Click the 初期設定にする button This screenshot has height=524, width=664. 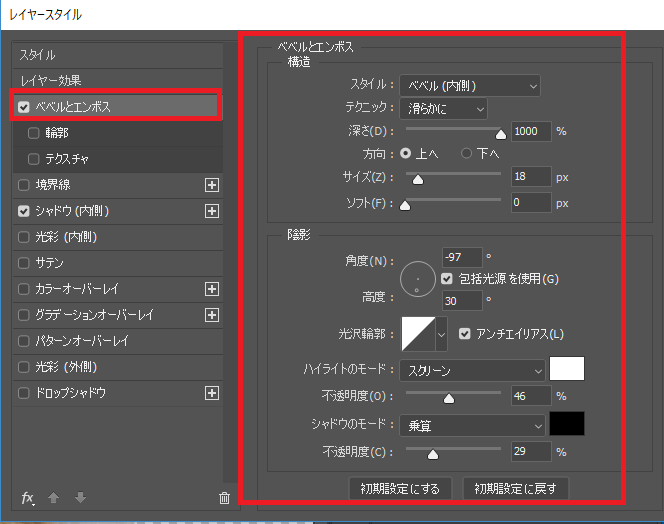[400, 489]
